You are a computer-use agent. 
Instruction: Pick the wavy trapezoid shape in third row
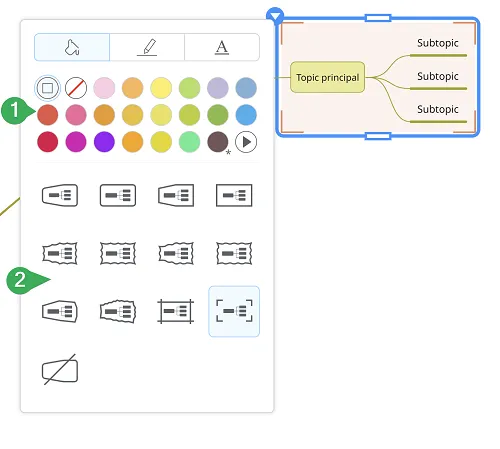(118, 311)
